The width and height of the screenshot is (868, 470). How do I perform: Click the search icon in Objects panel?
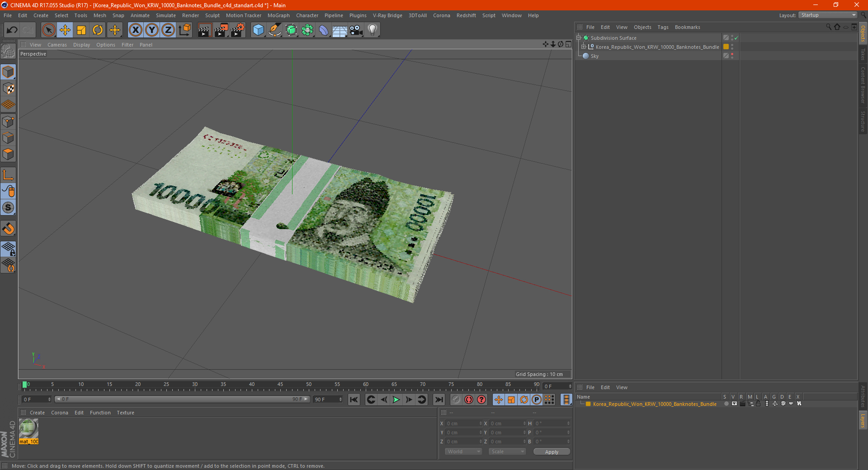click(x=829, y=27)
